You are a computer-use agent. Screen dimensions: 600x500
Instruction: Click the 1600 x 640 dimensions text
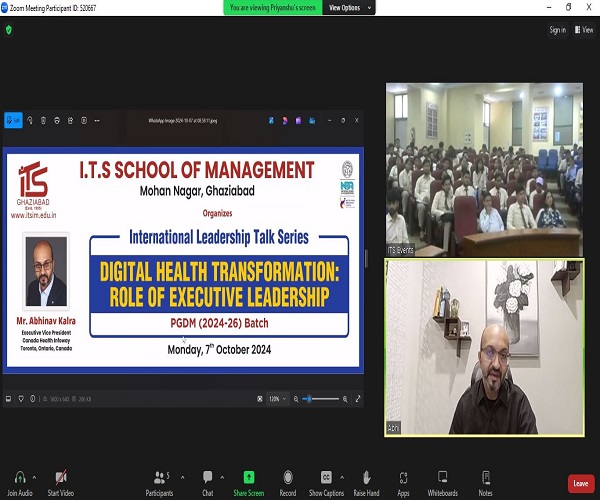(60, 399)
